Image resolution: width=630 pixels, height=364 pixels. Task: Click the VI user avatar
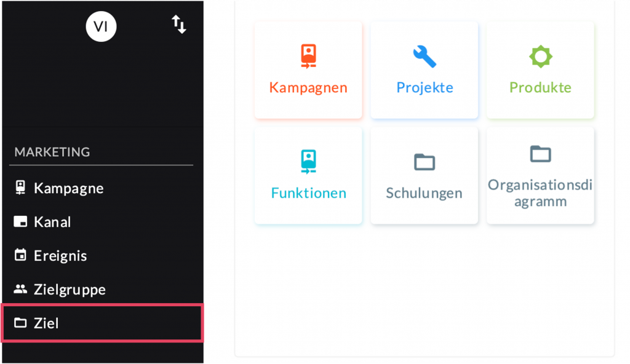click(x=101, y=26)
